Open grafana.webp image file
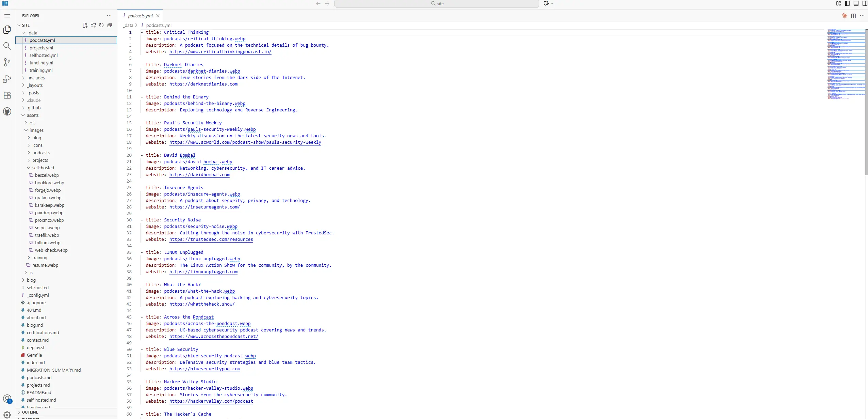This screenshot has width=868, height=419. click(x=48, y=198)
